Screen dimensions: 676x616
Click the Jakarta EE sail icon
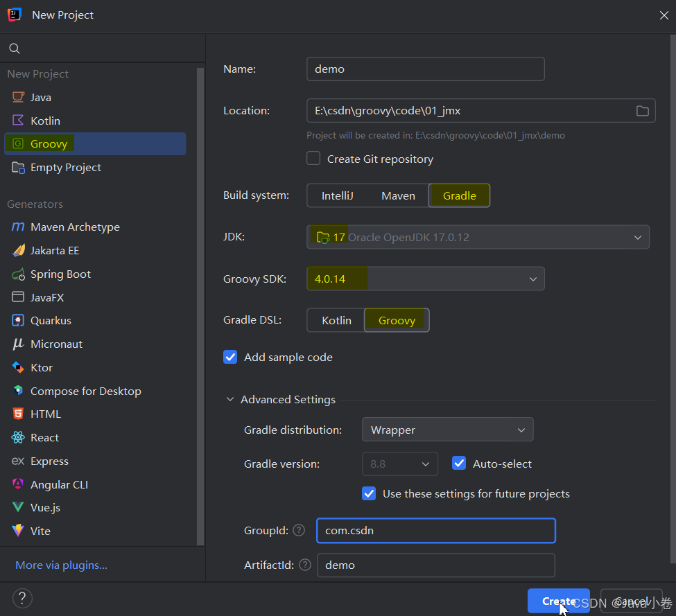point(18,250)
